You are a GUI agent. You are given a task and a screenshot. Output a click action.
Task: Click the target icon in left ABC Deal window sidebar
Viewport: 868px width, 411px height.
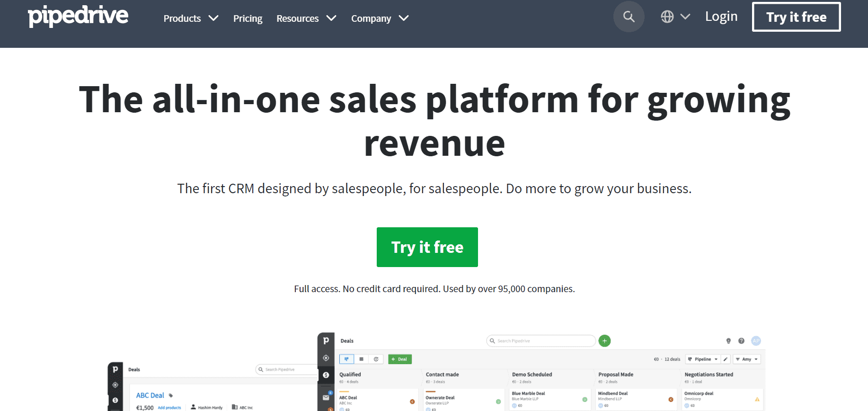coord(115,385)
